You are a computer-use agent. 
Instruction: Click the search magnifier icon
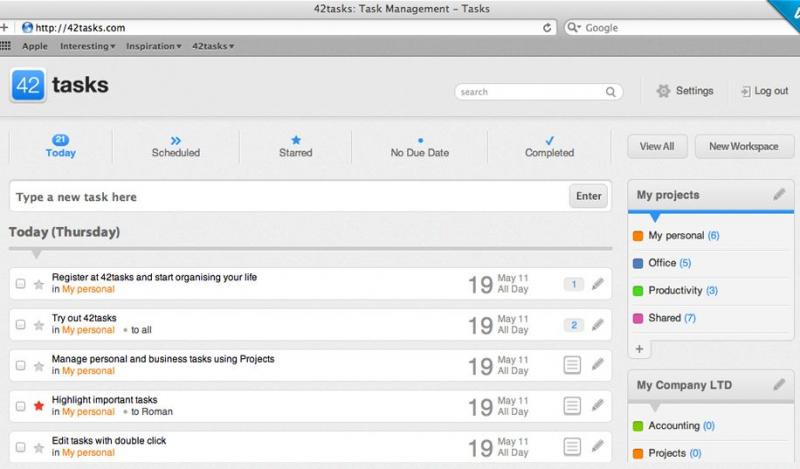pos(611,92)
